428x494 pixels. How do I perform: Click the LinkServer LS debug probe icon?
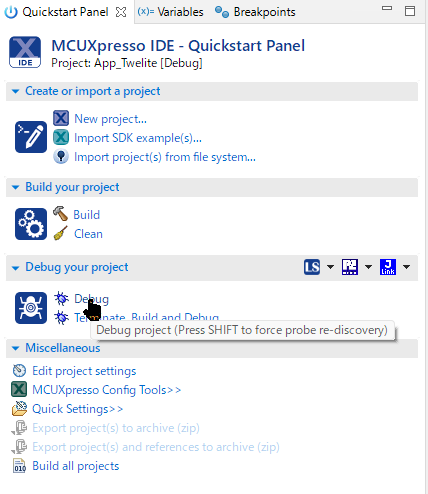coord(312,267)
